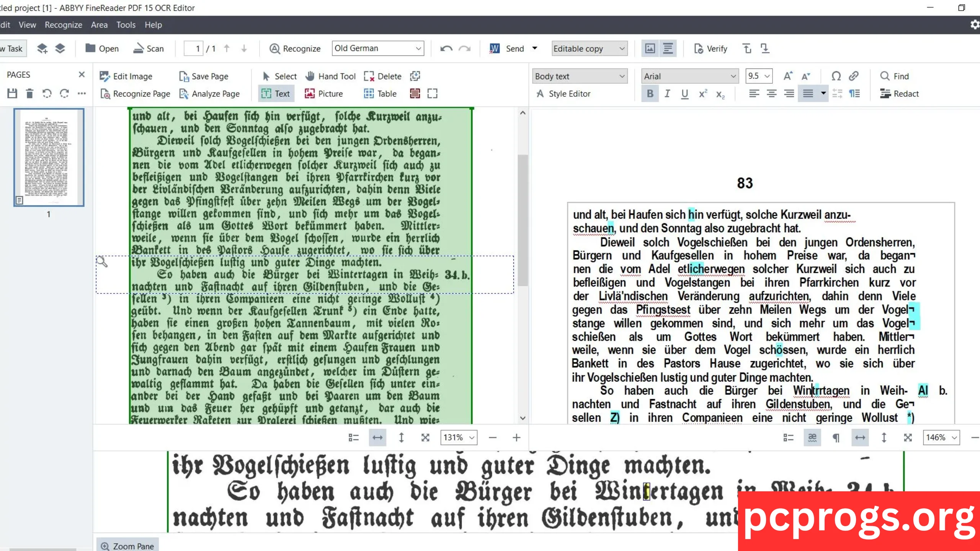Zoom out image pane with minus
Image resolution: width=980 pixels, height=551 pixels.
pos(493,437)
